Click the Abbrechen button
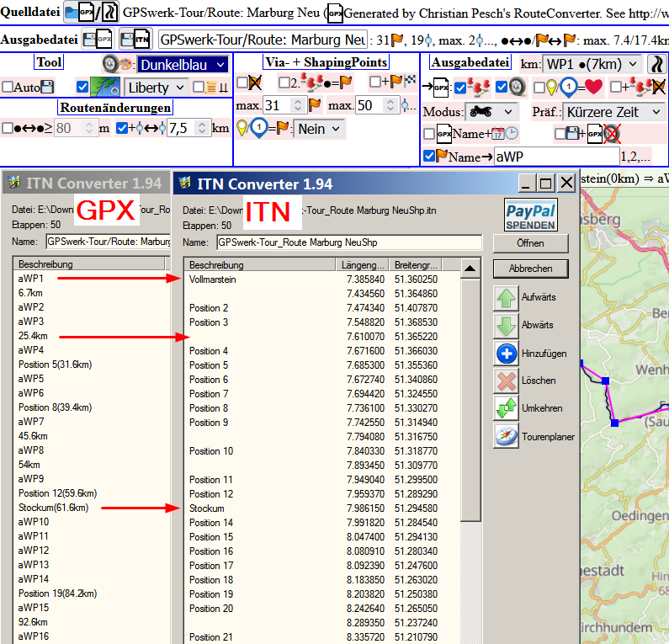The image size is (669, 644). coord(530,269)
